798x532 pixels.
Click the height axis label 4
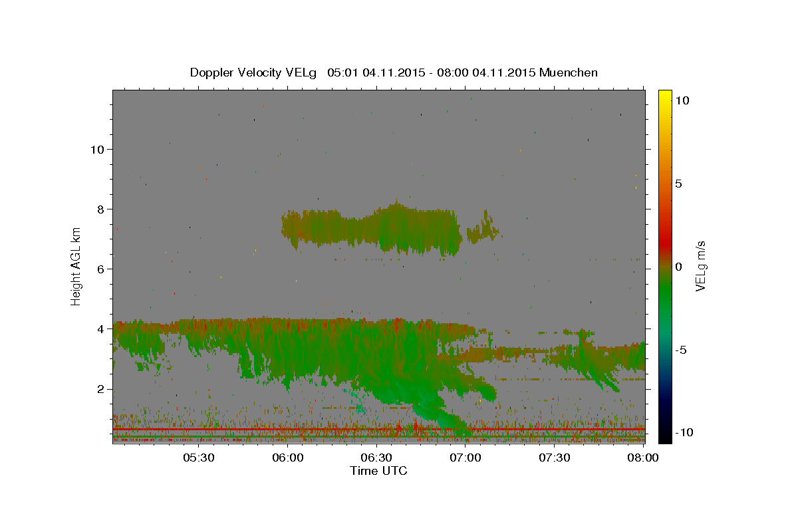(x=100, y=329)
